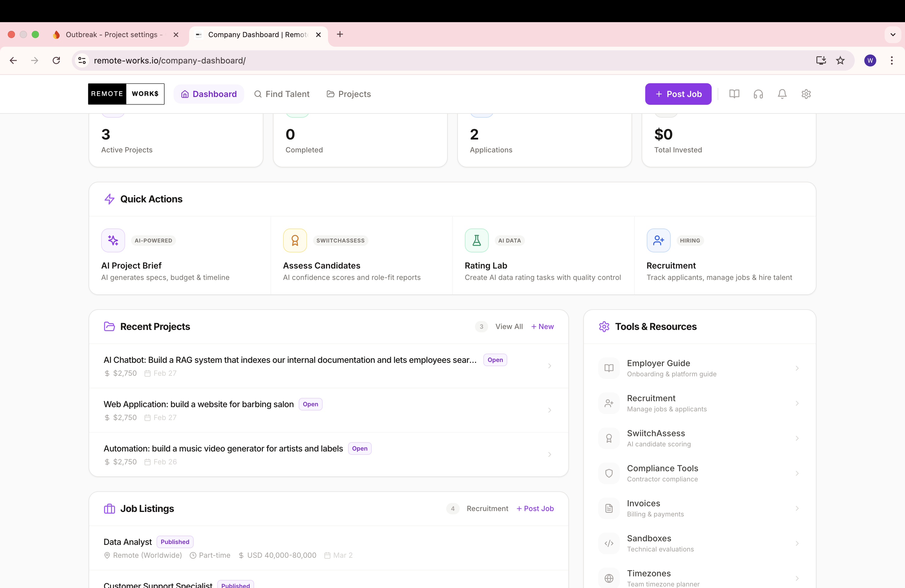This screenshot has height=588, width=905.
Task: Open a new browser tab with the plus button
Action: coord(340,34)
